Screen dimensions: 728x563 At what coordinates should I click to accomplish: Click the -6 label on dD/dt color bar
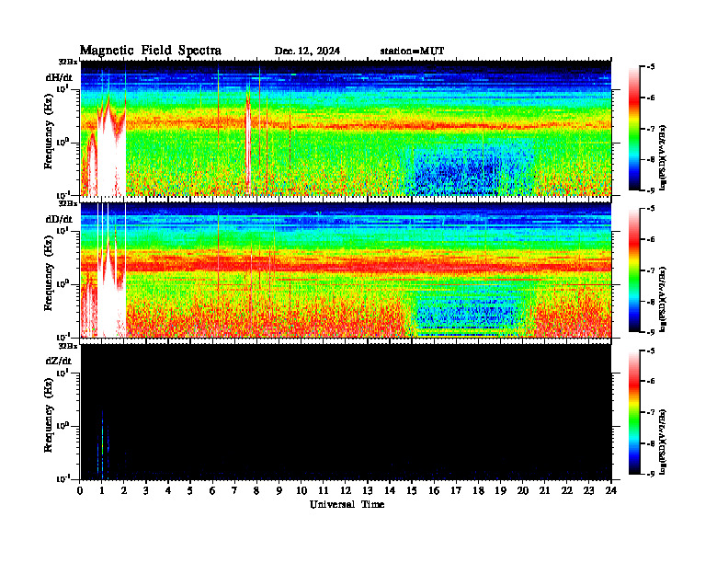pos(651,240)
